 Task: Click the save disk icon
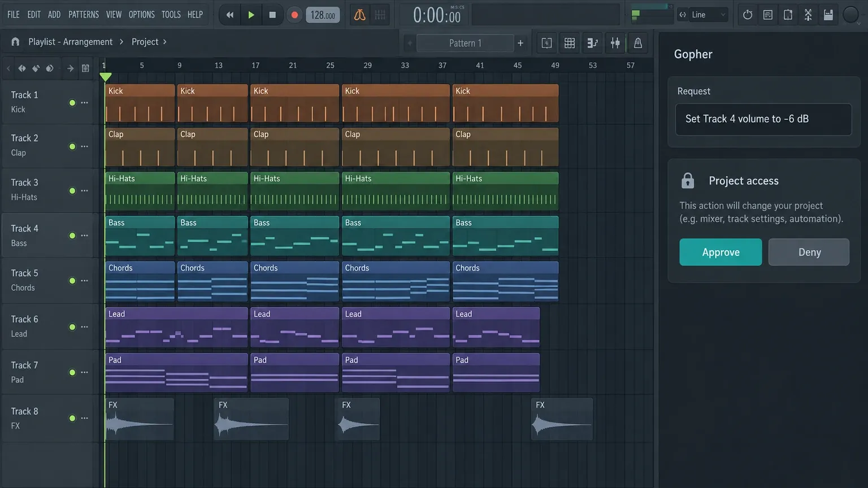click(828, 15)
